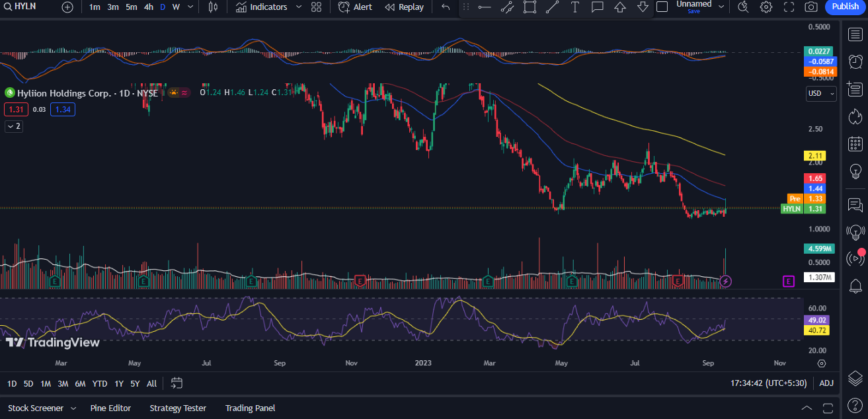Undo the last chart action
Image resolution: width=868 pixels, height=419 pixels.
446,7
